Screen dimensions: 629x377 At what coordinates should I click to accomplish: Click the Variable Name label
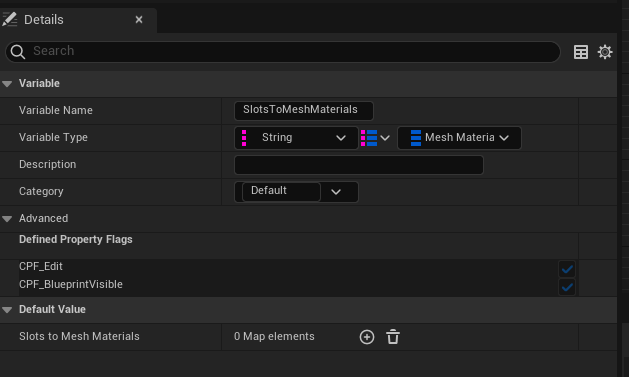point(56,110)
